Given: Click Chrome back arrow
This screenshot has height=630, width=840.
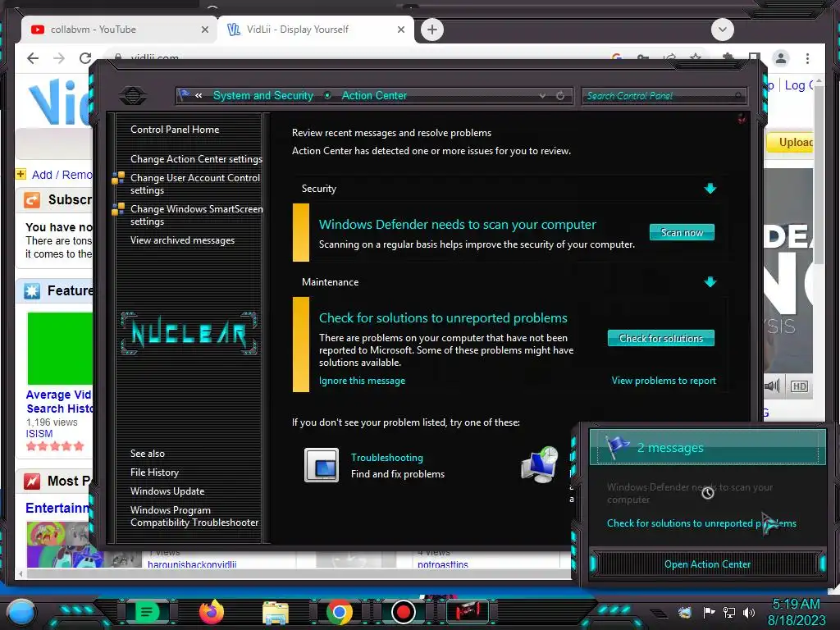Looking at the screenshot, I should coord(33,58).
